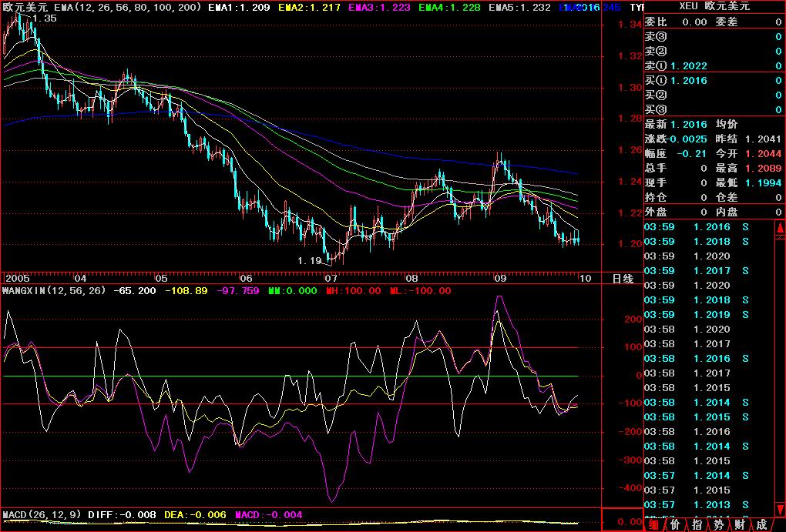Image resolution: width=786 pixels, height=532 pixels.
Task: Click the 最低 low value 1.1994
Action: click(763, 182)
